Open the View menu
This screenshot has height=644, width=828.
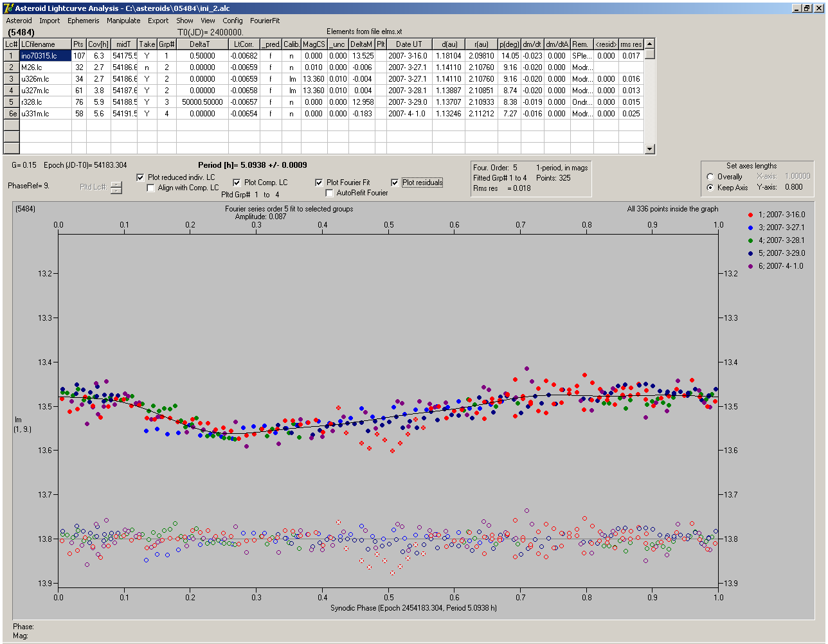[208, 21]
